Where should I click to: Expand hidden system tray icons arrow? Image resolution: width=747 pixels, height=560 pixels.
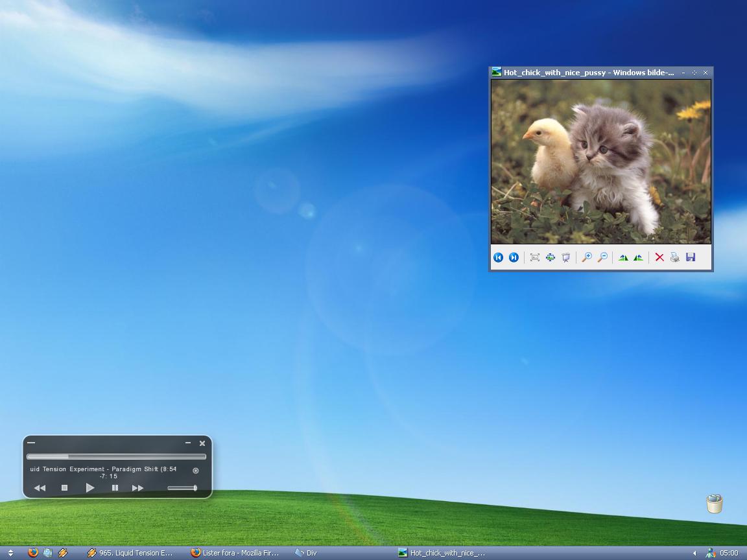tap(694, 553)
